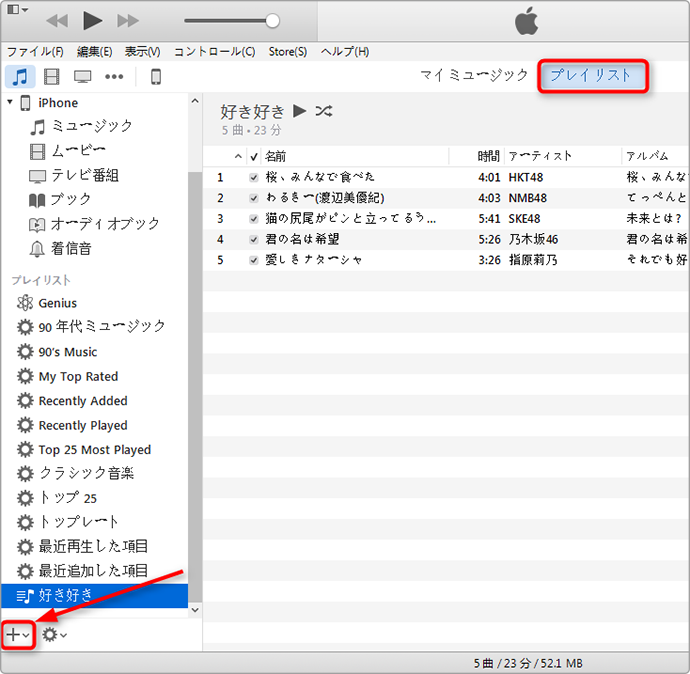Show more media types (three dots)
The width and height of the screenshot is (690, 674).
tap(114, 77)
